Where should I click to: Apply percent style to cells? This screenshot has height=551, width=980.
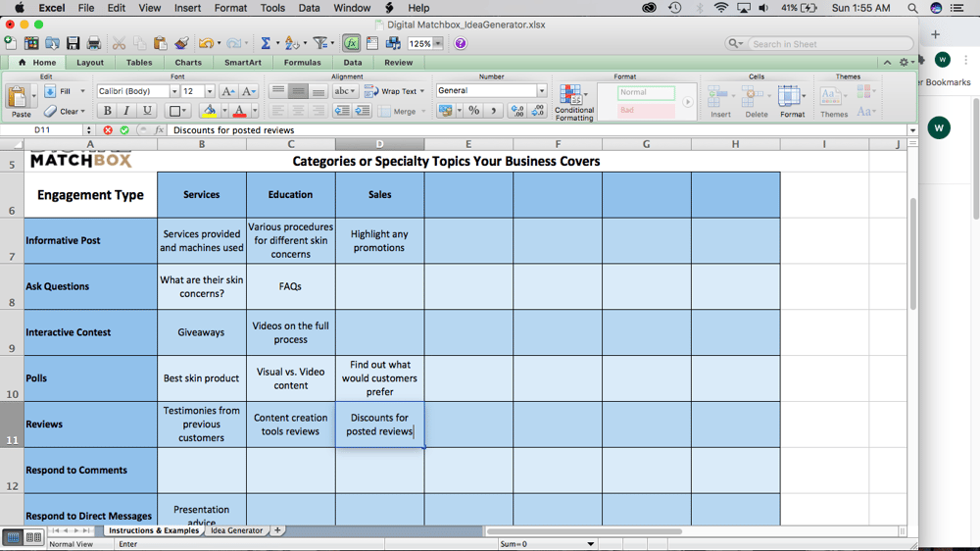[473, 111]
